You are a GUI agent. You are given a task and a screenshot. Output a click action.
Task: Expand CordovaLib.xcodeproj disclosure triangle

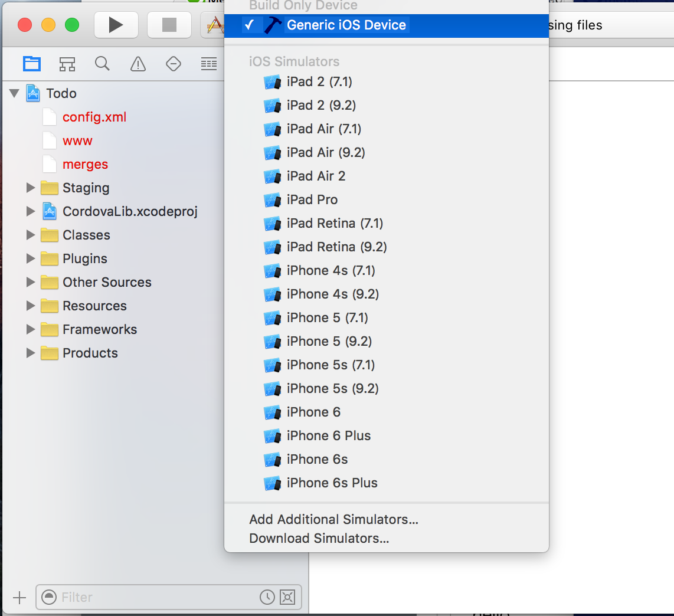tap(31, 211)
